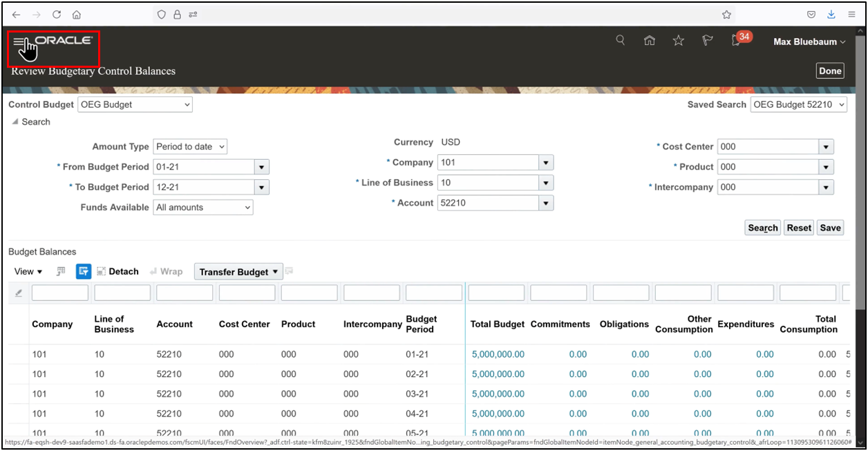
Task: Collapse the Search section
Action: pos(15,122)
